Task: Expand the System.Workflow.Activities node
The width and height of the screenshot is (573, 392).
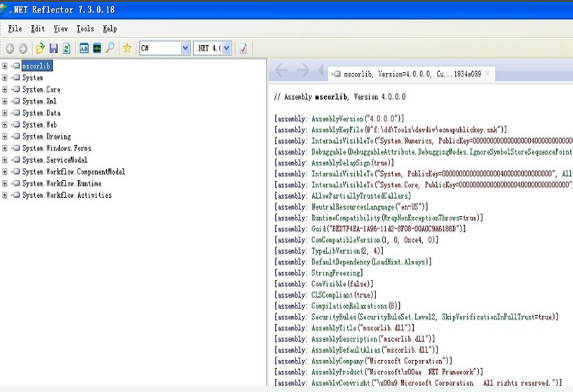Action: tap(5, 195)
